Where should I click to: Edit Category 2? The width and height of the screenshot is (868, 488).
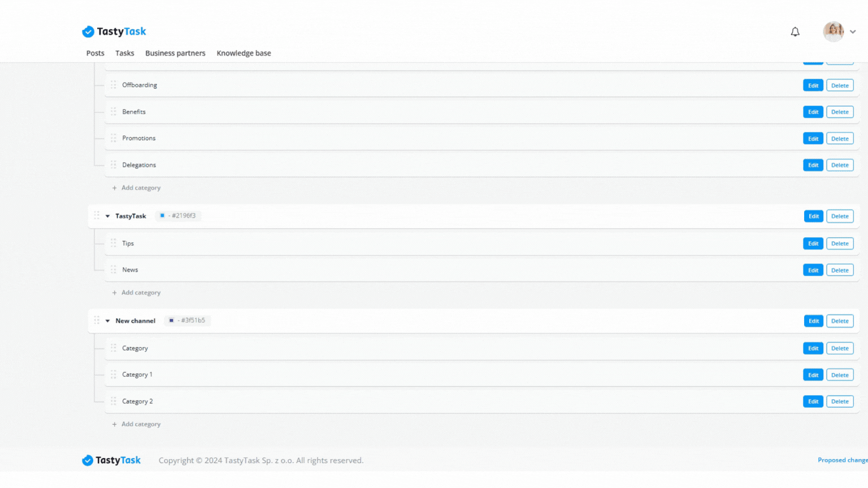point(813,402)
